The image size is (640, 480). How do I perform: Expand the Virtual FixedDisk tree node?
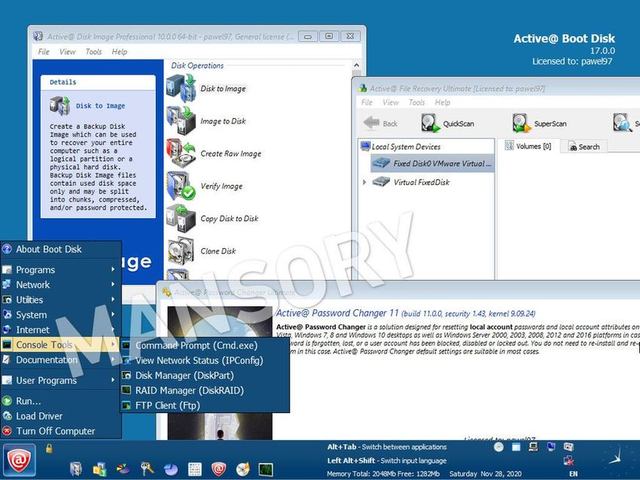click(364, 182)
